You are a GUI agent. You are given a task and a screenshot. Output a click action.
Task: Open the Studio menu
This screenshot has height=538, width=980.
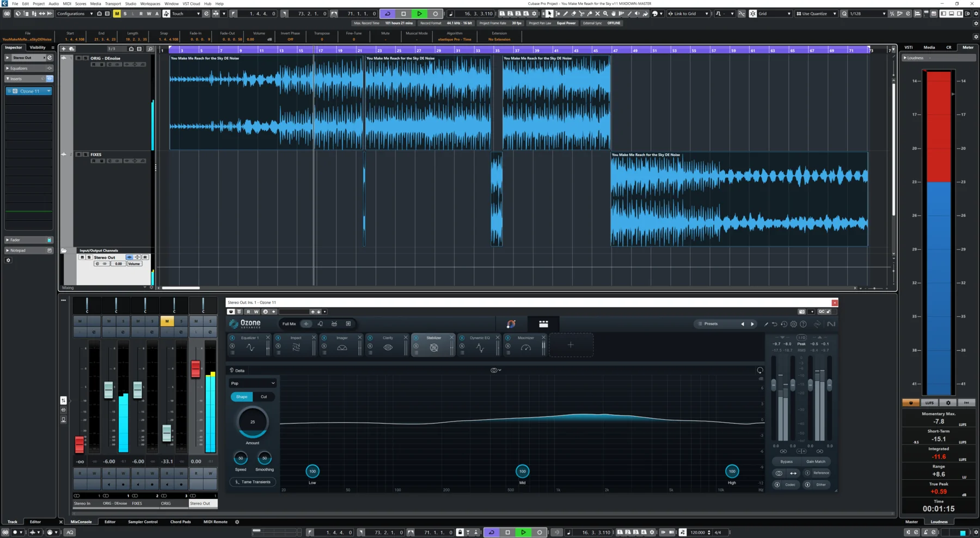tap(131, 3)
